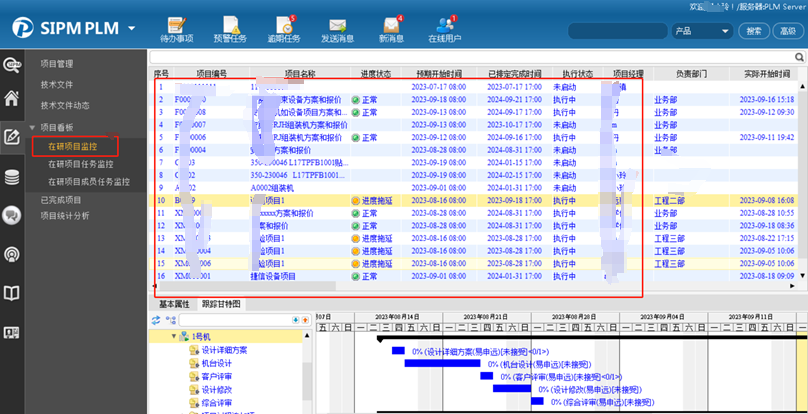Collapse the 项目看板 tree section
Viewport: 808px width, 414px height.
(x=32, y=127)
